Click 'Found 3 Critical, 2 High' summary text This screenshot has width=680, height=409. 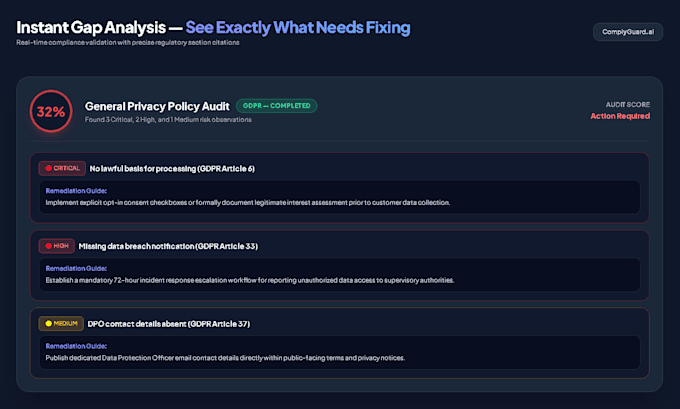click(x=168, y=119)
